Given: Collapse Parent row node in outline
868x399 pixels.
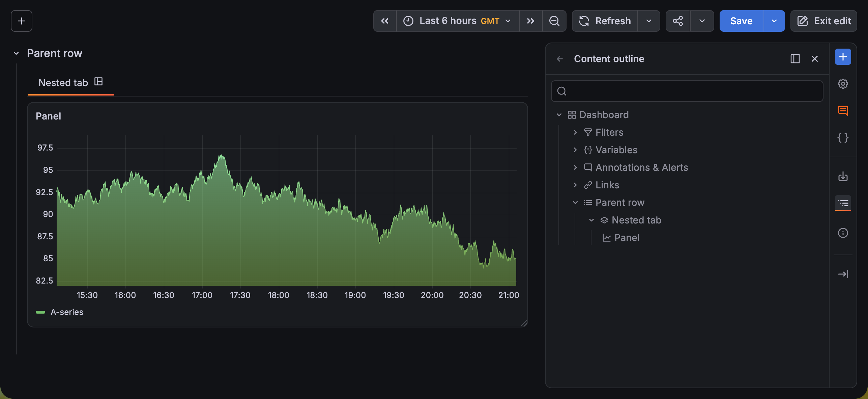Looking at the screenshot, I should (575, 203).
